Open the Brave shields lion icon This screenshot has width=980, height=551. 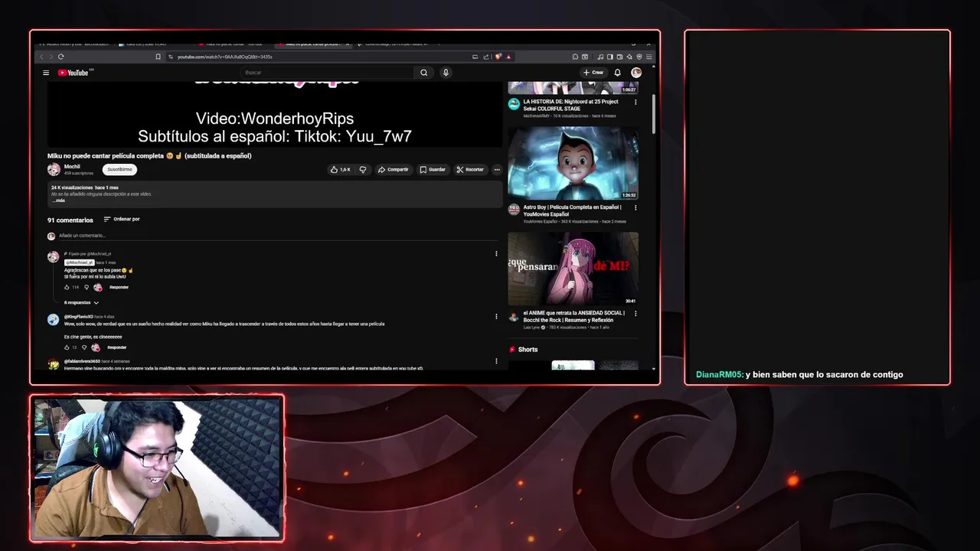pyautogui.click(x=498, y=57)
